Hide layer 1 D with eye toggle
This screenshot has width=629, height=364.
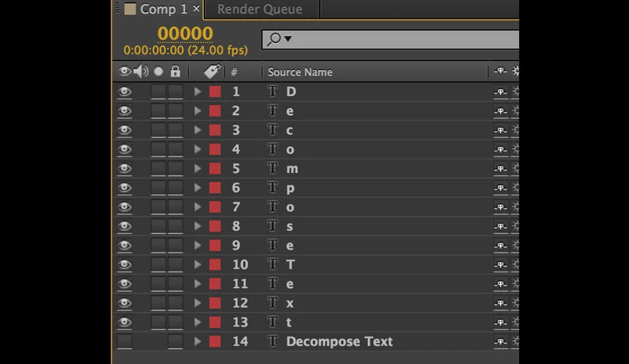click(x=124, y=92)
